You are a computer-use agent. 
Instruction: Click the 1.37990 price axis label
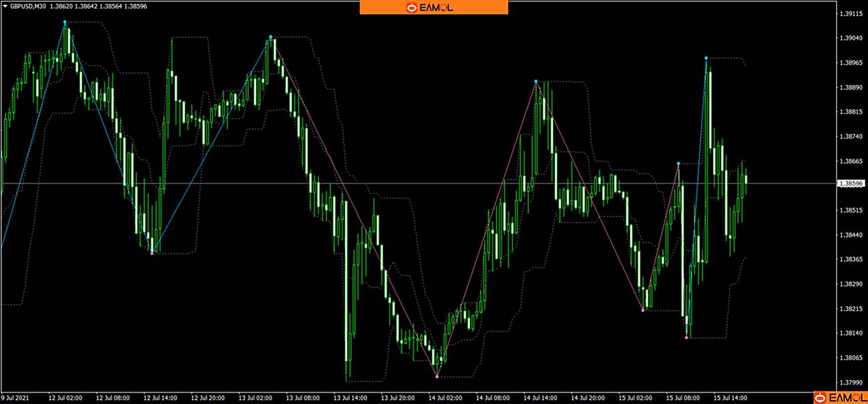[x=851, y=382]
